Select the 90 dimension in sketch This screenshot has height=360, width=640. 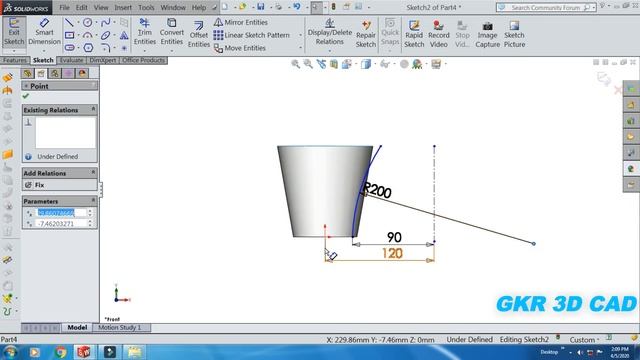(x=394, y=237)
